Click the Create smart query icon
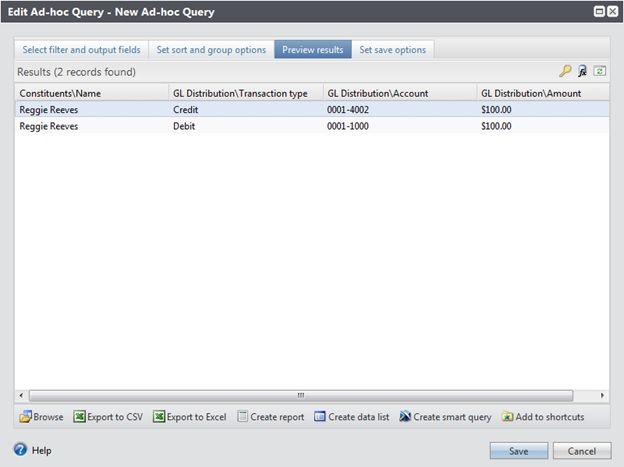Viewport: 624px width, 467px height. (x=405, y=416)
